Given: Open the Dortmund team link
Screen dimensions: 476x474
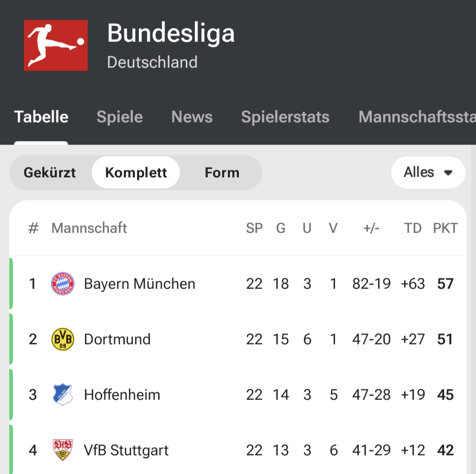Looking at the screenshot, I should (117, 339).
